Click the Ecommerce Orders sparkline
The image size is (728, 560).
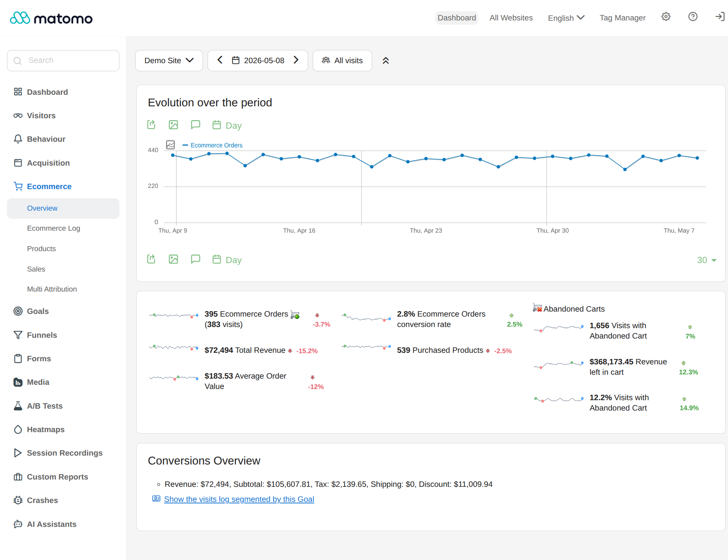[173, 315]
